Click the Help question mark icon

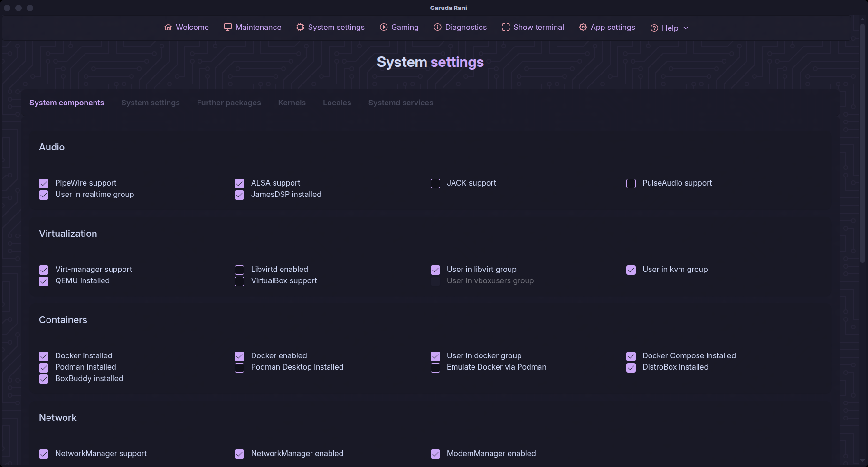click(x=654, y=28)
